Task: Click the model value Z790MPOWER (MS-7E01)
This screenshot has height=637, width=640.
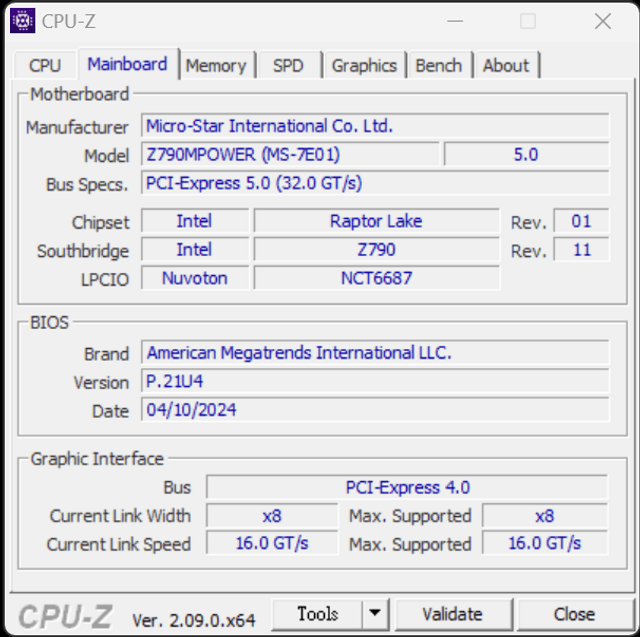Action: point(290,154)
